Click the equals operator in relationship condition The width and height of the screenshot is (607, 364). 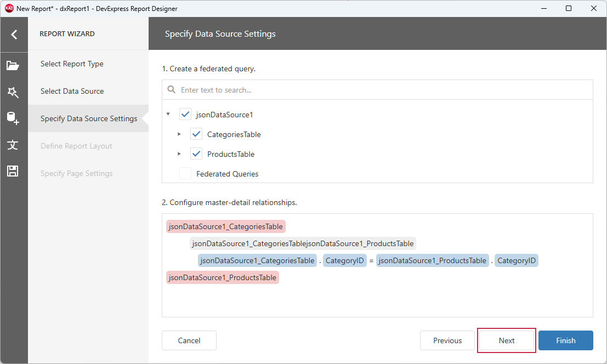371,261
